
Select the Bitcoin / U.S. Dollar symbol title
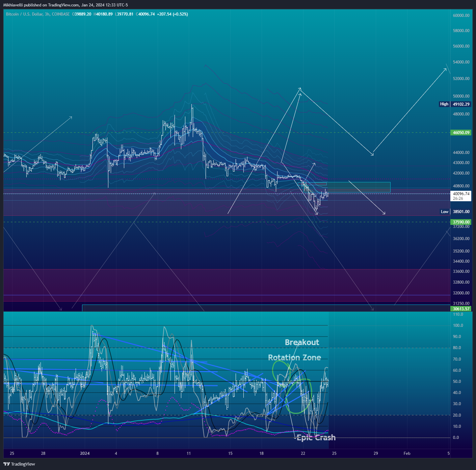pyautogui.click(x=24, y=14)
